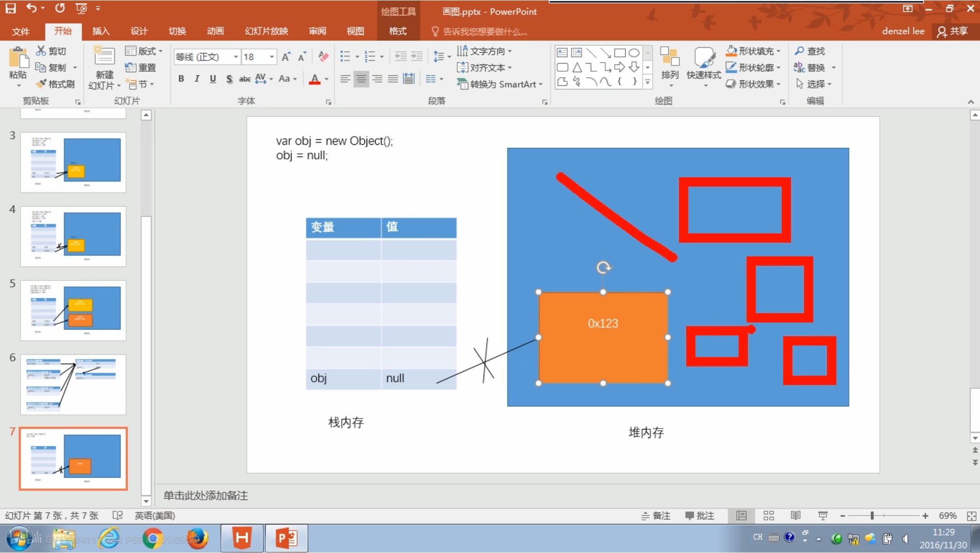Image resolution: width=980 pixels, height=553 pixels.
Task: Create a new slide (新建幻灯片)
Action: 104,67
